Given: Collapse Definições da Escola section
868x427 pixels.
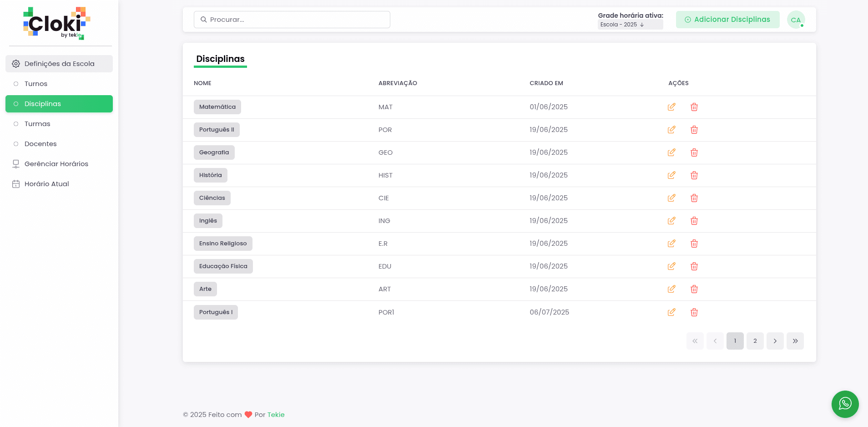Looking at the screenshot, I should (x=59, y=64).
